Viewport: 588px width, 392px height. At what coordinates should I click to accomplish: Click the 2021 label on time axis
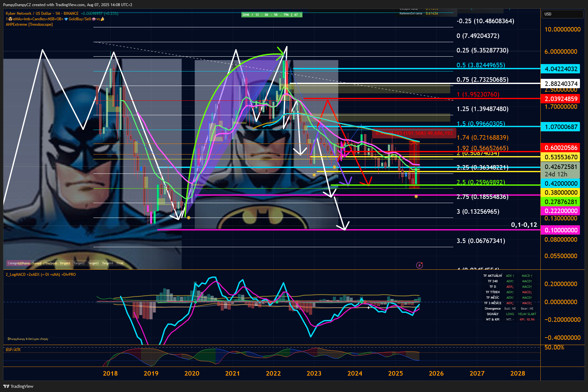click(x=232, y=373)
